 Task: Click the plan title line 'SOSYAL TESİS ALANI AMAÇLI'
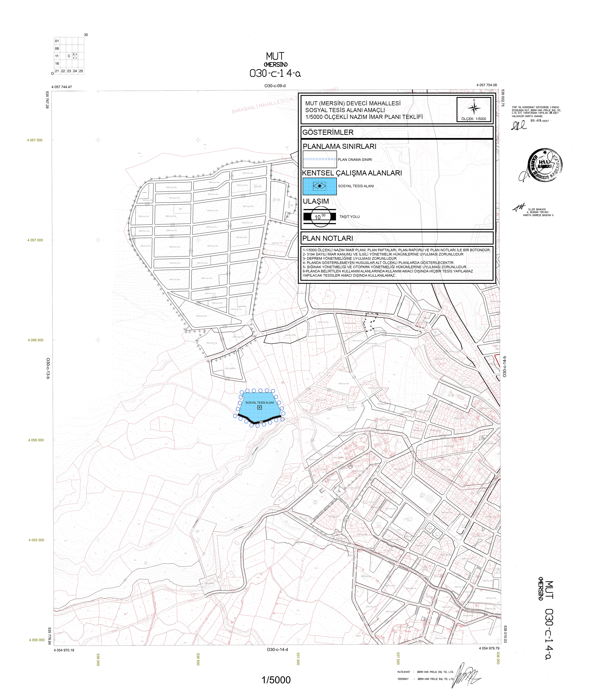click(x=345, y=110)
